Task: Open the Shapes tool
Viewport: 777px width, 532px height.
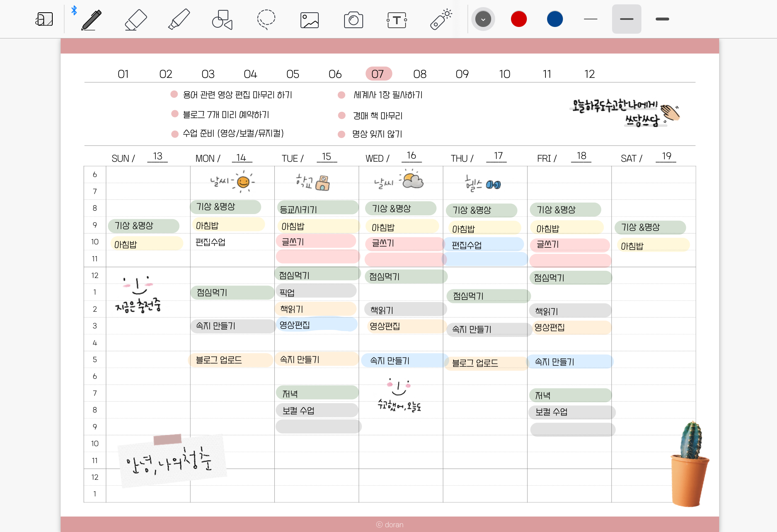Action: tap(222, 19)
